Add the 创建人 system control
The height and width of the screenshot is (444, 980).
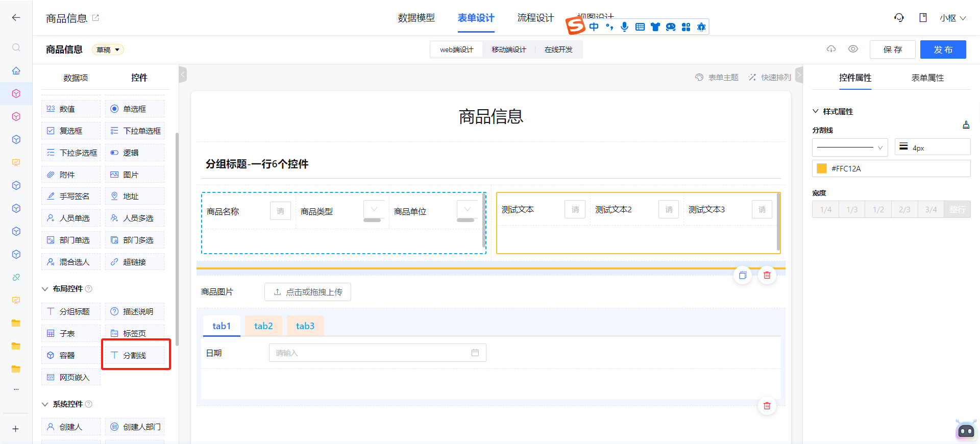70,427
